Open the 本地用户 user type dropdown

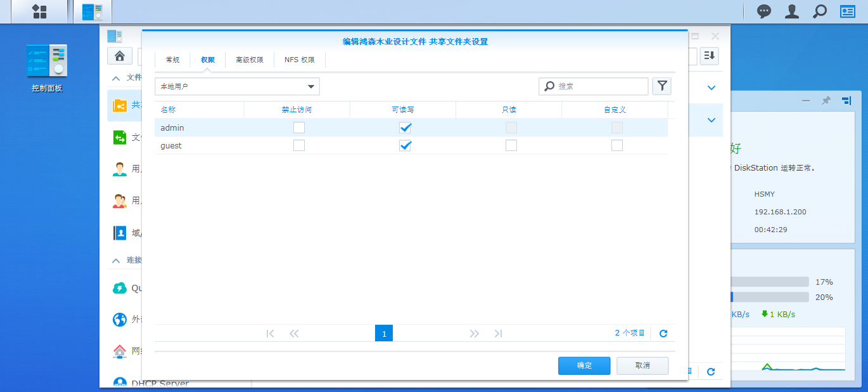click(237, 86)
